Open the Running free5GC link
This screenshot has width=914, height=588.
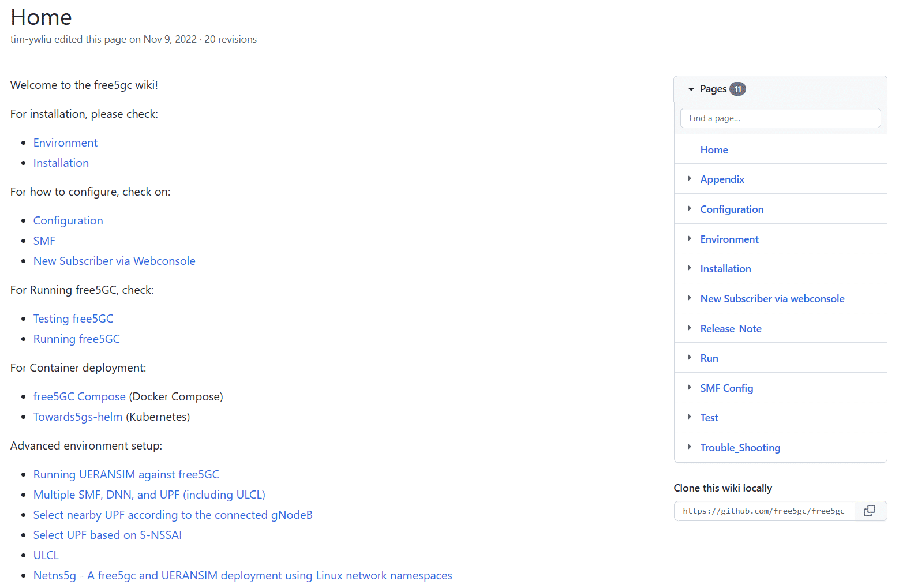(x=77, y=339)
